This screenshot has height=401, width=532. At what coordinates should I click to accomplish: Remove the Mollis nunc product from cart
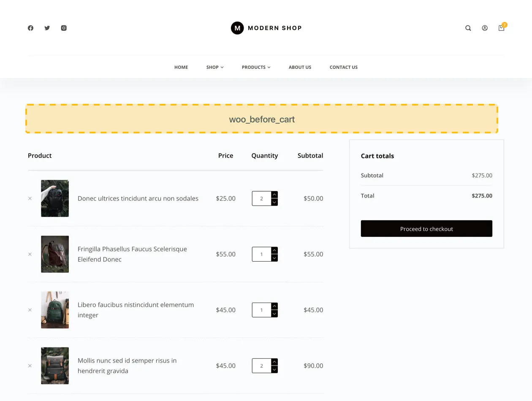click(x=30, y=366)
